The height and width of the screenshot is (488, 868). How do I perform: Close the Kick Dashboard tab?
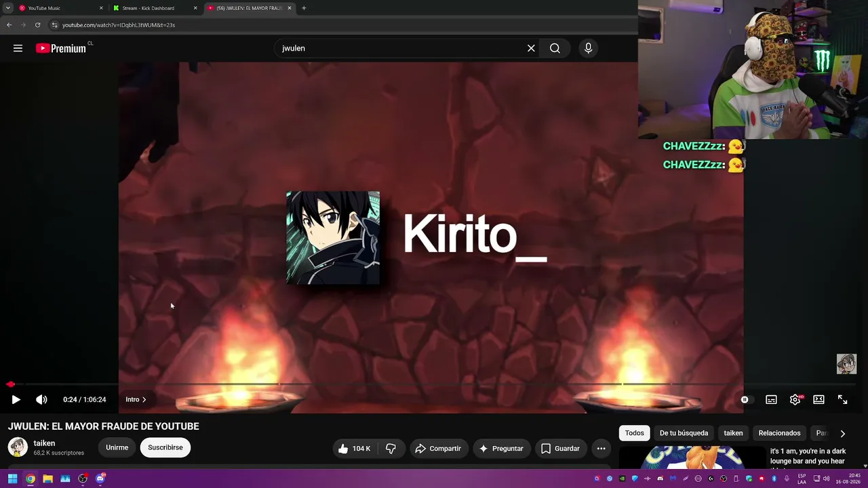pos(195,8)
